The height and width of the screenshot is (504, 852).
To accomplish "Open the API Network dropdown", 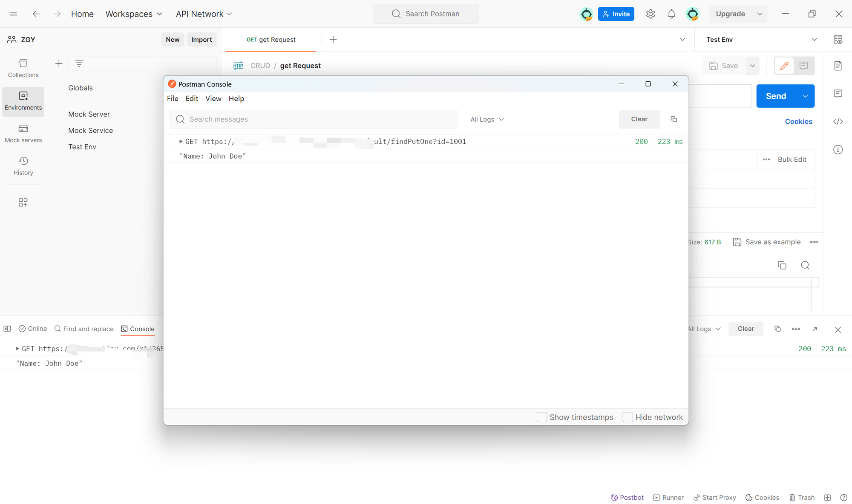I will pos(204,14).
